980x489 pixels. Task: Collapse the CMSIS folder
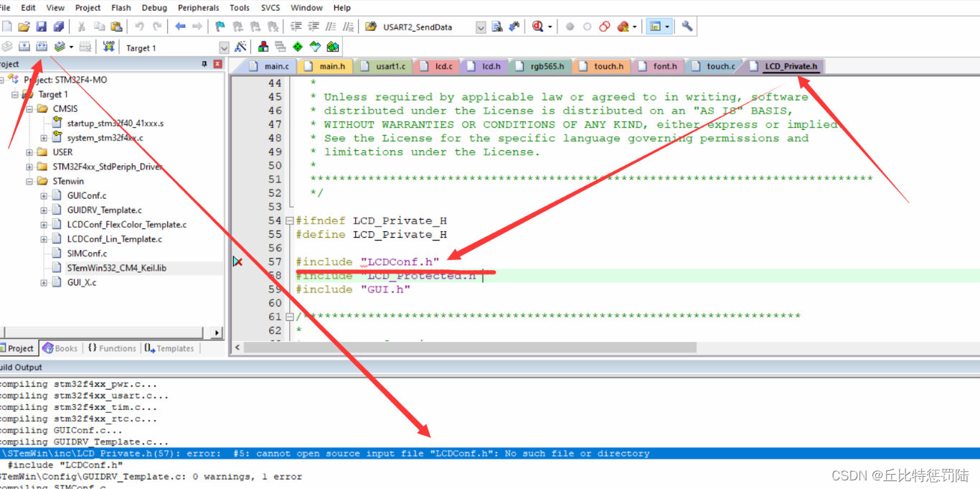point(29,109)
